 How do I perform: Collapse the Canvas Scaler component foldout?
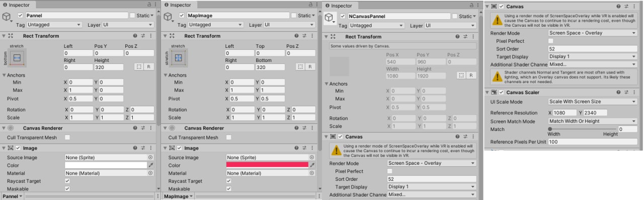[487, 92]
